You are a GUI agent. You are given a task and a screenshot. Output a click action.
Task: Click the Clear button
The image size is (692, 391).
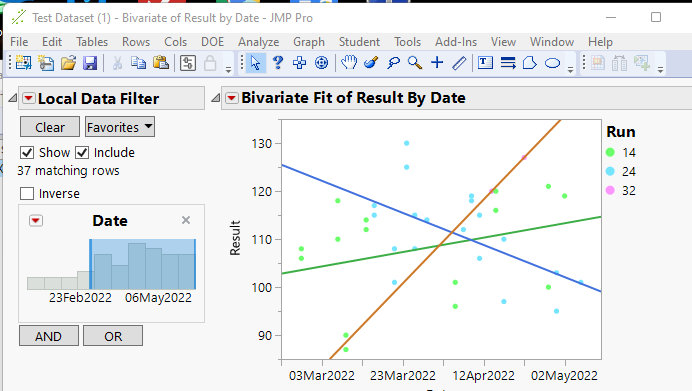[x=50, y=127]
